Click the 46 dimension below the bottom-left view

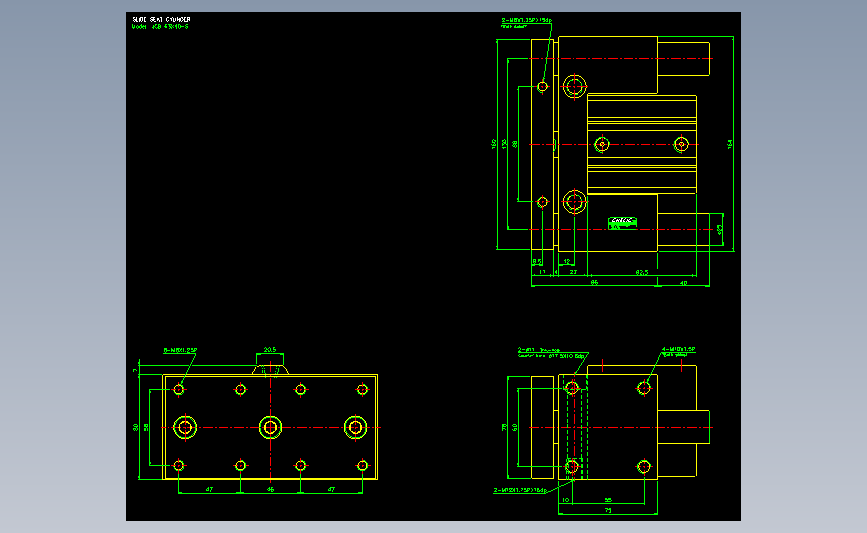pyautogui.click(x=270, y=489)
